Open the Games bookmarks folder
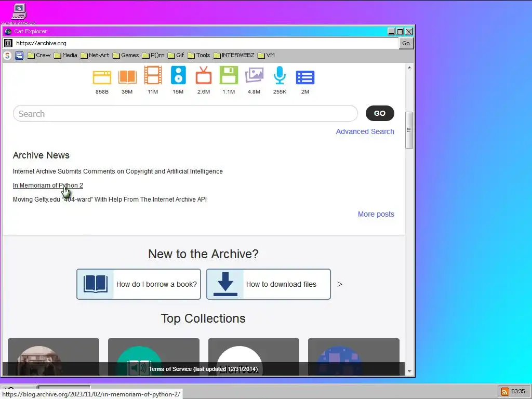The image size is (532, 399). pyautogui.click(x=126, y=55)
